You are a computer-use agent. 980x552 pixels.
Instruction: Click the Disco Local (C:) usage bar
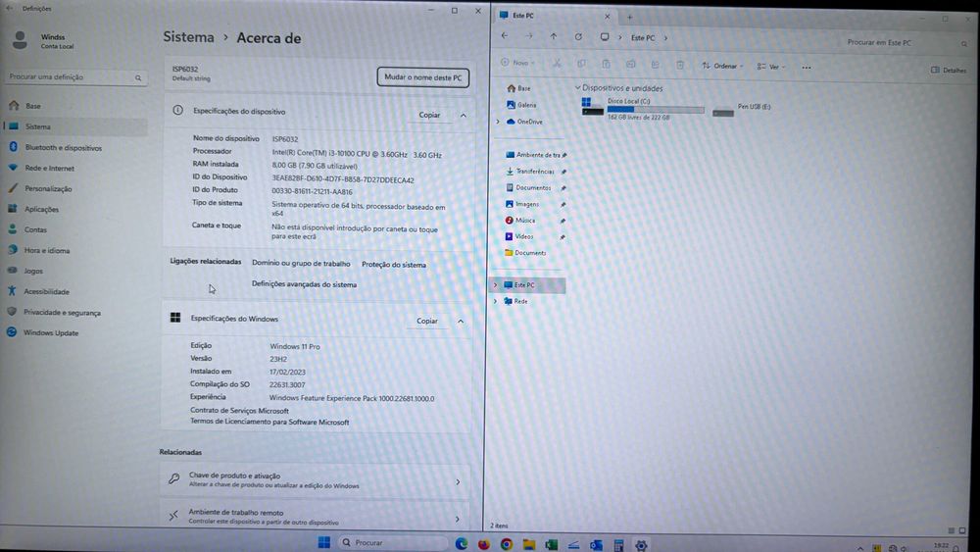tap(656, 110)
